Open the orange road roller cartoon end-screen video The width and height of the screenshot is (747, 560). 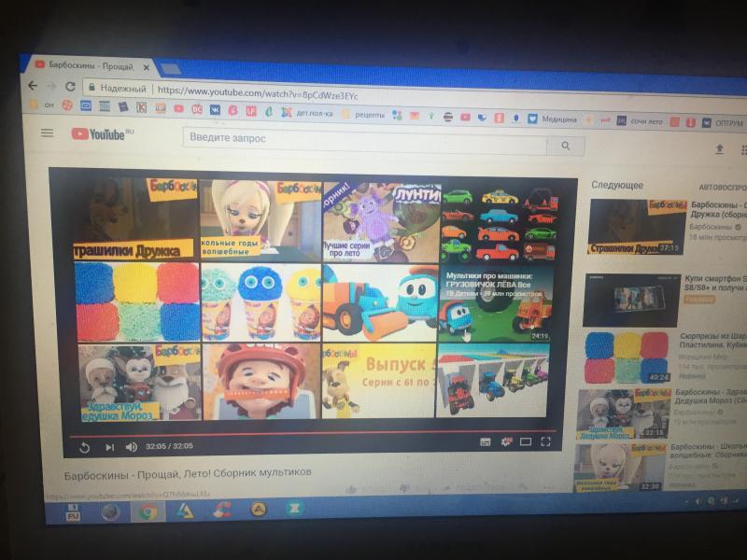(380, 303)
